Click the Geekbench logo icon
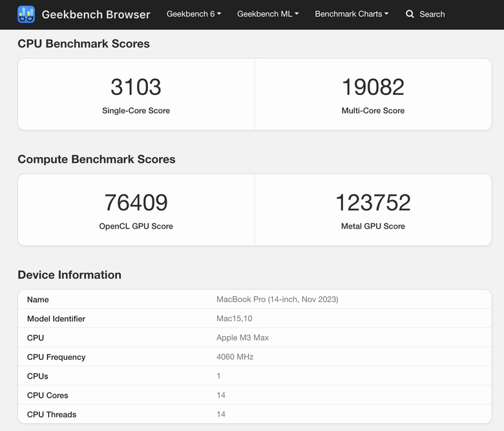 click(26, 14)
